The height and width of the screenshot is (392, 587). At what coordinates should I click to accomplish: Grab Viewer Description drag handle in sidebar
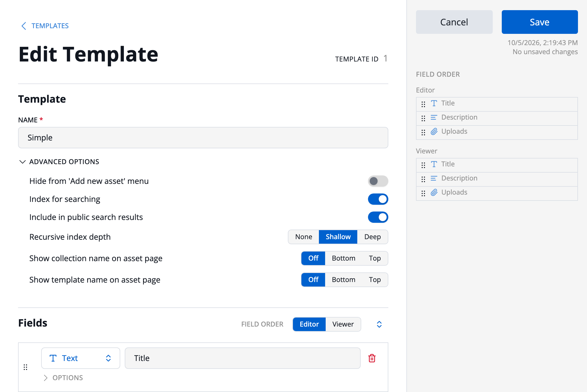(x=423, y=179)
